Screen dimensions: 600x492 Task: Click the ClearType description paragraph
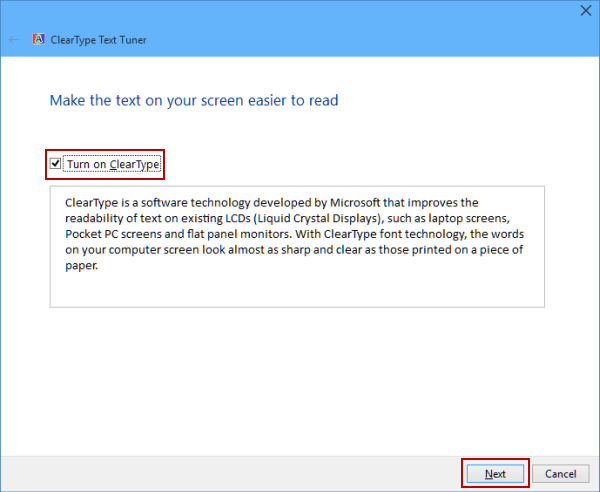coord(294,234)
